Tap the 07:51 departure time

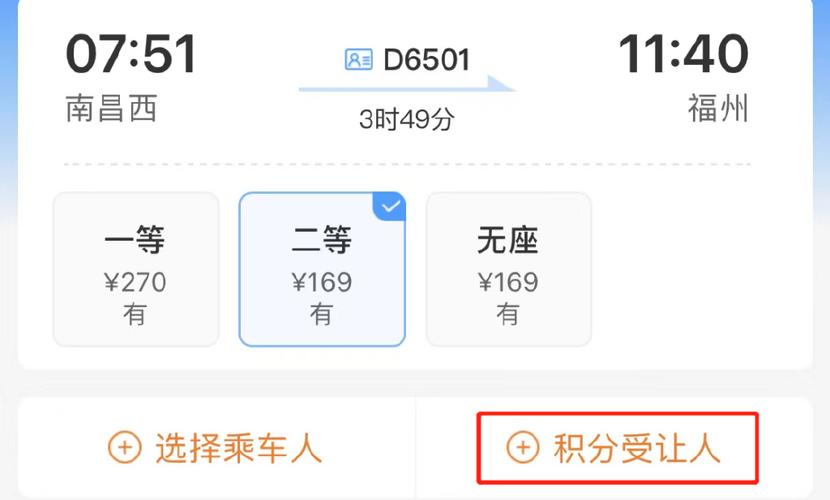(131, 53)
